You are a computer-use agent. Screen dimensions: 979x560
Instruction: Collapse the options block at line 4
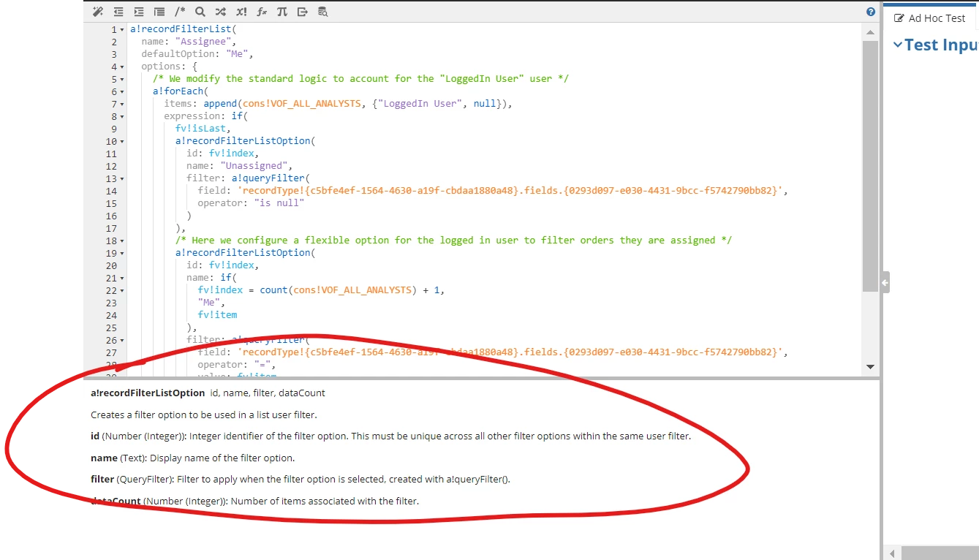coord(122,67)
